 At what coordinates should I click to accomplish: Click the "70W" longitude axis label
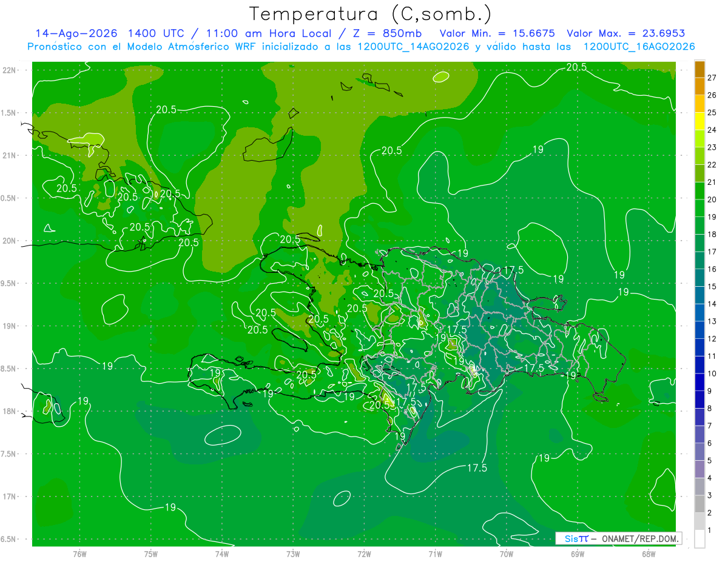click(506, 554)
